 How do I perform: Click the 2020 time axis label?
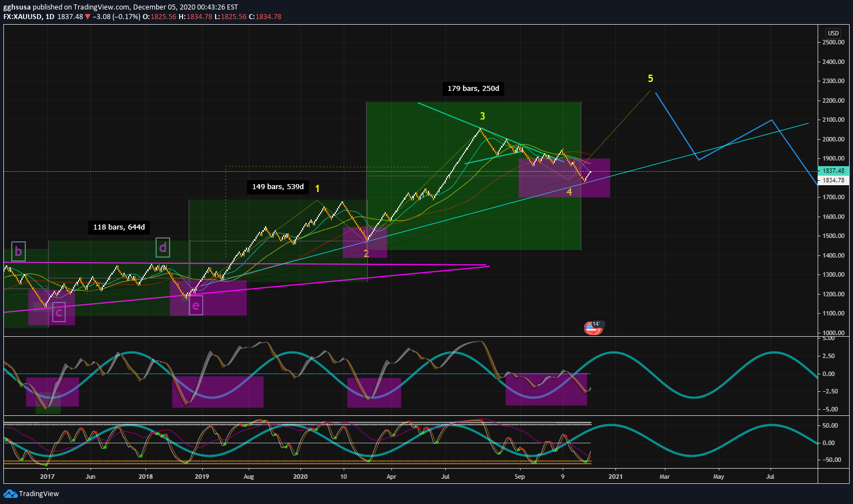click(300, 476)
